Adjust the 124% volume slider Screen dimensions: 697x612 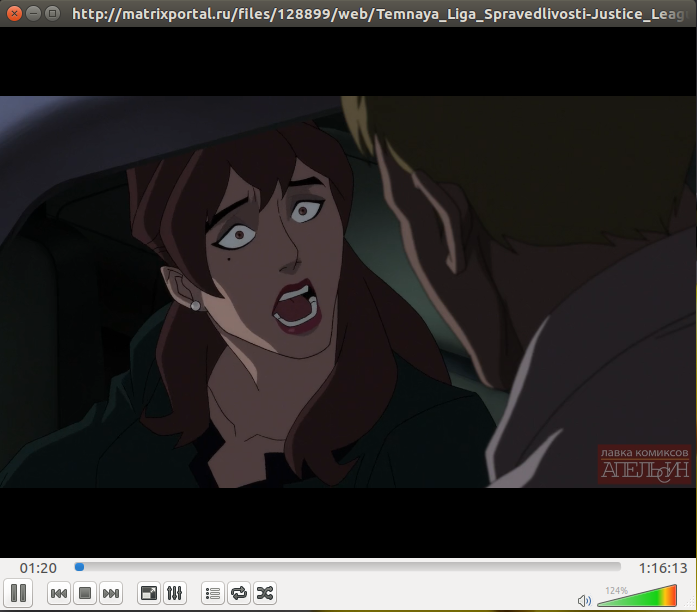(x=637, y=596)
